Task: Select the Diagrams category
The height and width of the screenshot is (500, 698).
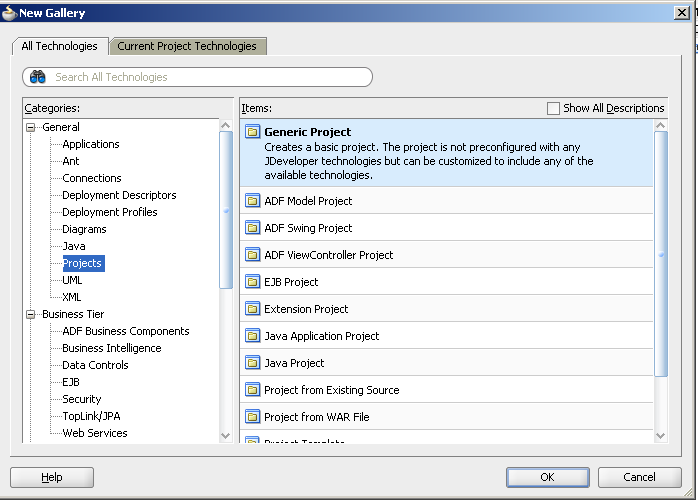Action: coord(84,229)
